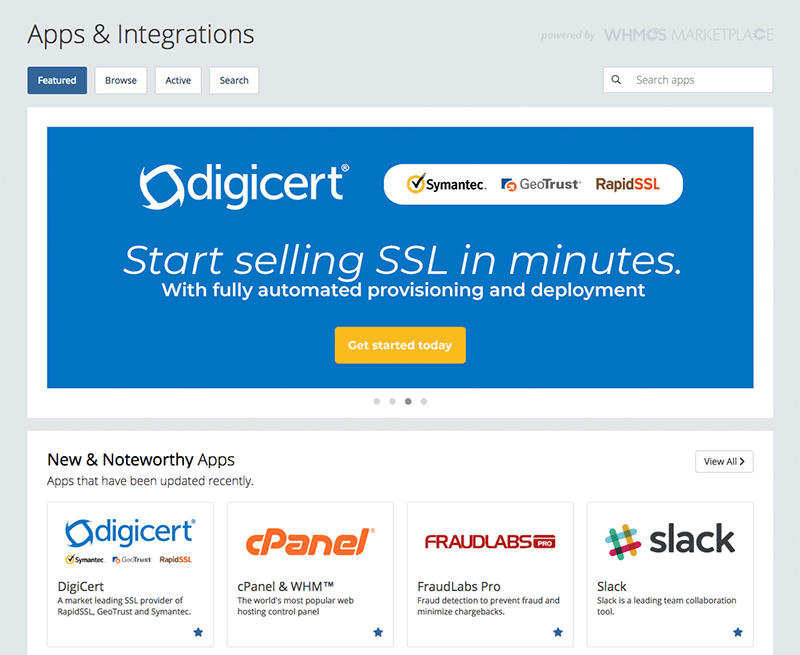Click the Symantec logo in banner
This screenshot has height=655, width=800.
446,184
